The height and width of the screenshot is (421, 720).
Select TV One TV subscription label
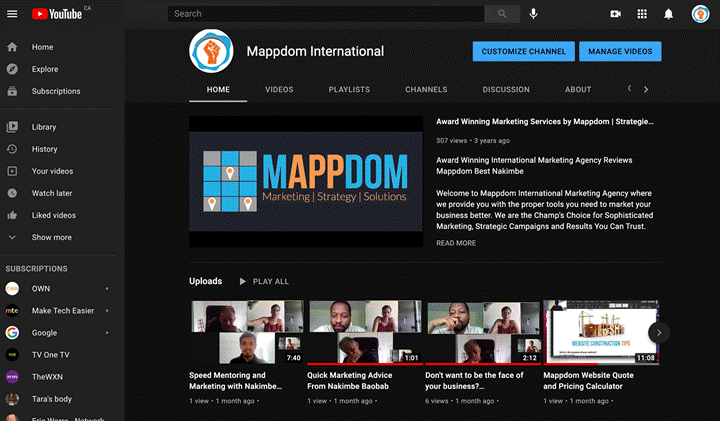tap(51, 355)
